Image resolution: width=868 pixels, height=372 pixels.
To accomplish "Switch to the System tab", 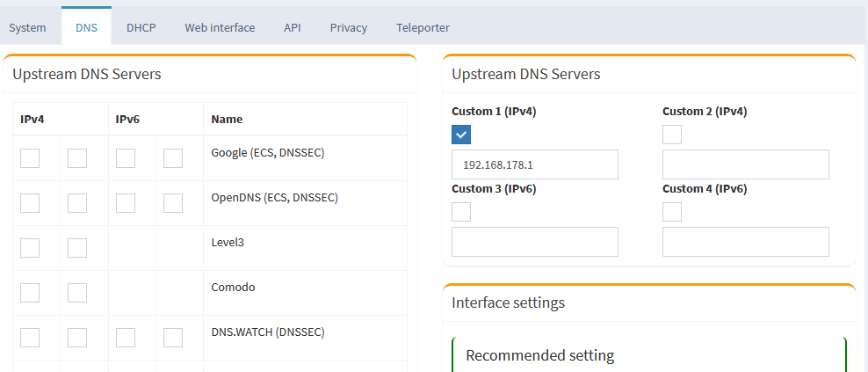I will point(27,27).
